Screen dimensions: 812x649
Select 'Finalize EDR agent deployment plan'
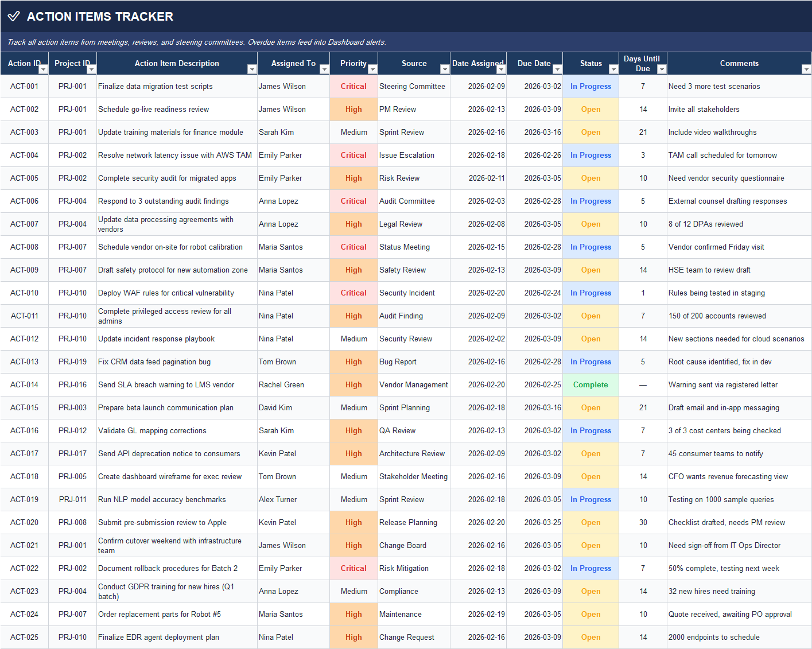pos(177,638)
